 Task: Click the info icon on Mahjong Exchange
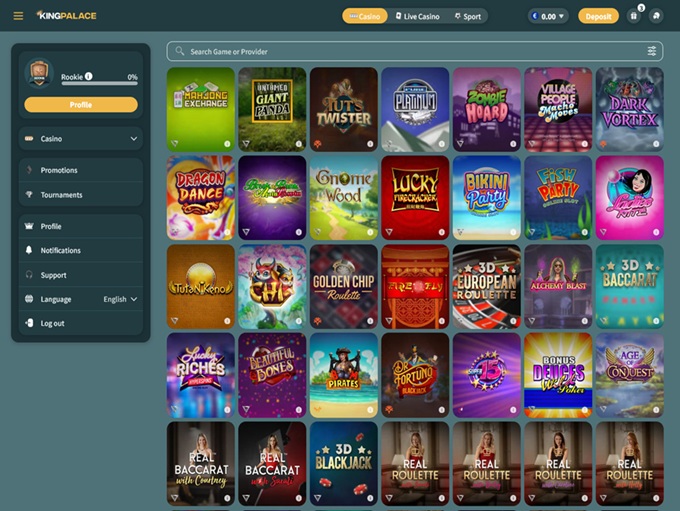click(227, 144)
